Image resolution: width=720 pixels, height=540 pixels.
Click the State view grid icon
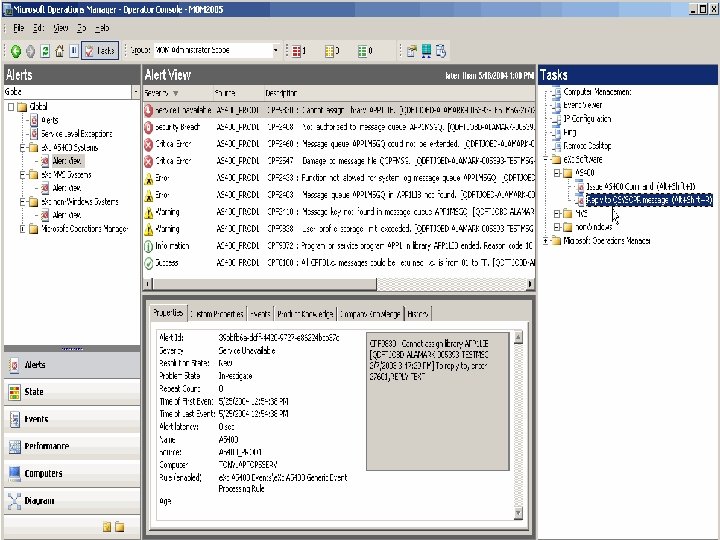pos(15,392)
